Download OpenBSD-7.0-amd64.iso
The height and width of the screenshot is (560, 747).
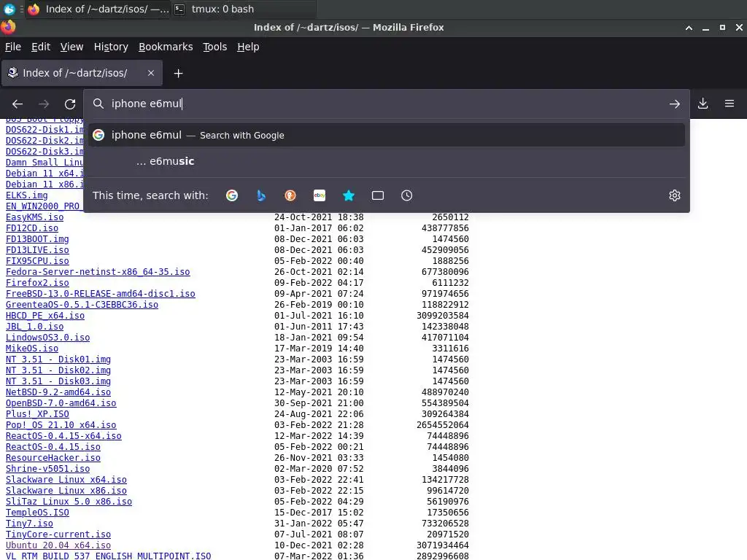(61, 403)
